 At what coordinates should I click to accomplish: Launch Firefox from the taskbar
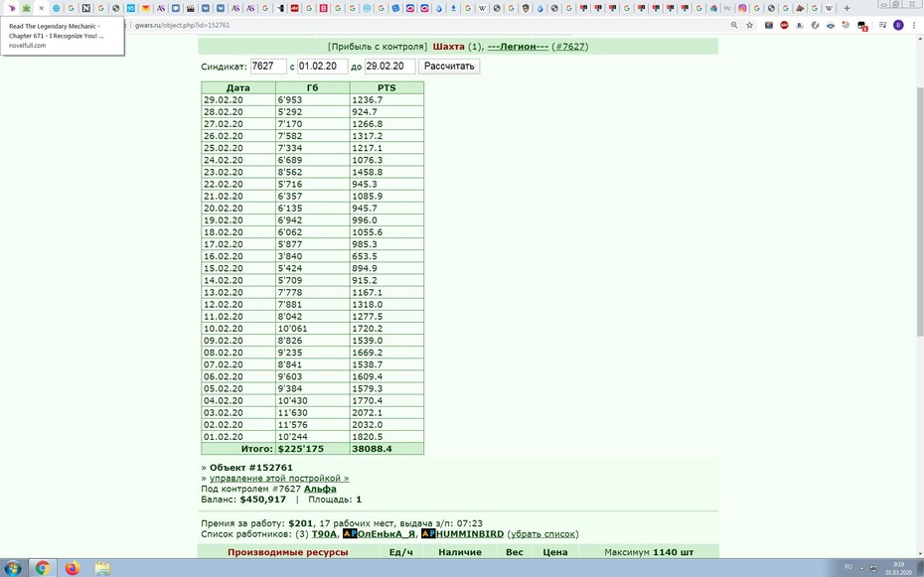[73, 568]
